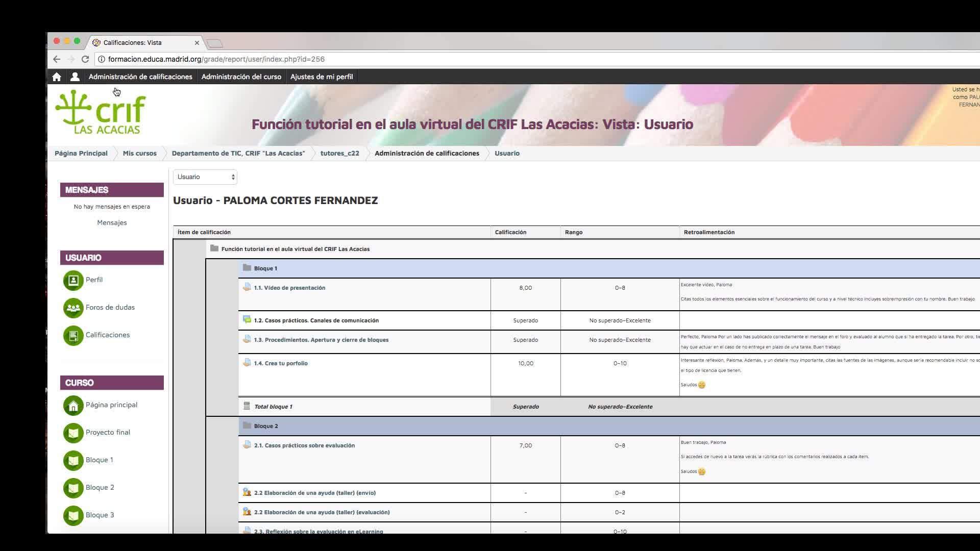This screenshot has height=551, width=980.
Task: Open Administración de calificaciones menu
Action: click(140, 77)
